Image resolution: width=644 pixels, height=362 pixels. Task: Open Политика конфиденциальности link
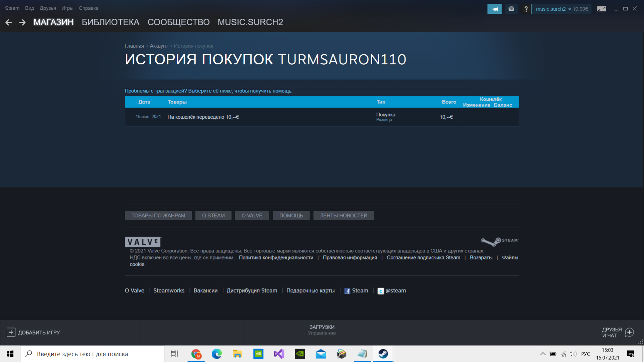(276, 257)
